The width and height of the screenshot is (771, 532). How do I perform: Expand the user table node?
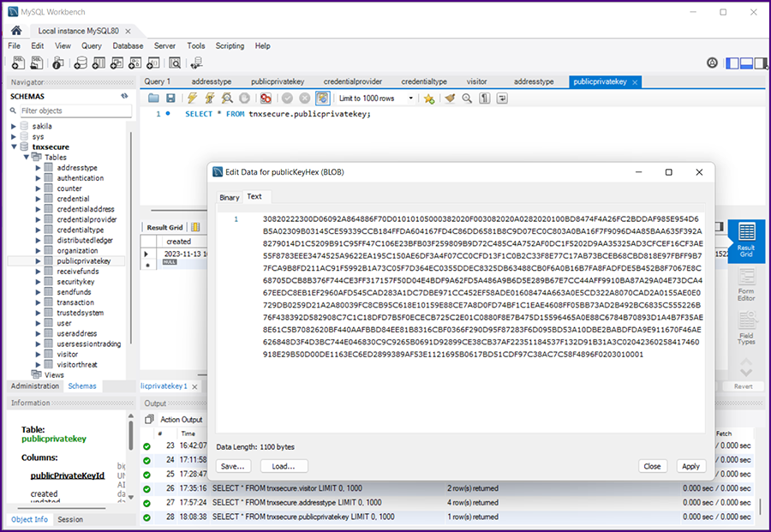[38, 323]
